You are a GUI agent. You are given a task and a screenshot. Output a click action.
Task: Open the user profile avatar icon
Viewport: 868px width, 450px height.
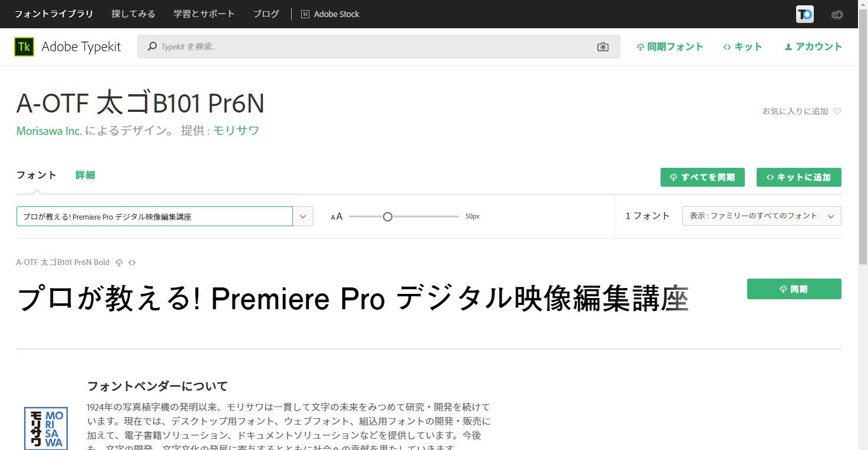point(805,14)
